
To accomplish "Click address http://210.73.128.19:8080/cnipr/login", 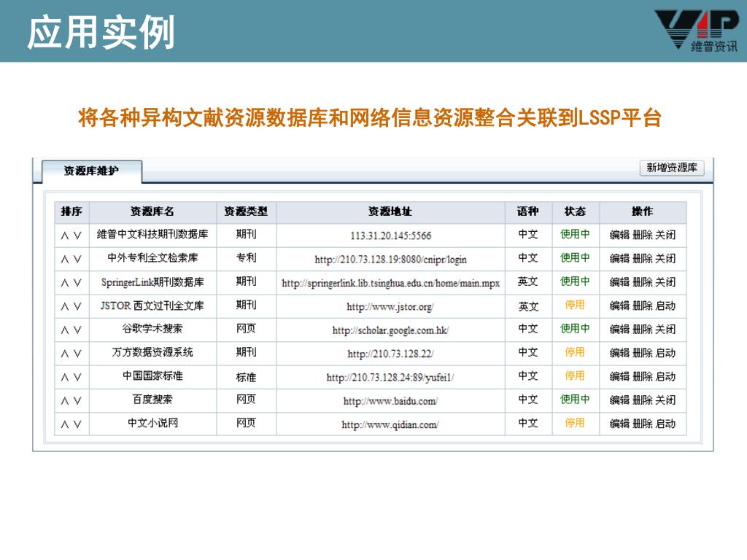I will point(391,260).
